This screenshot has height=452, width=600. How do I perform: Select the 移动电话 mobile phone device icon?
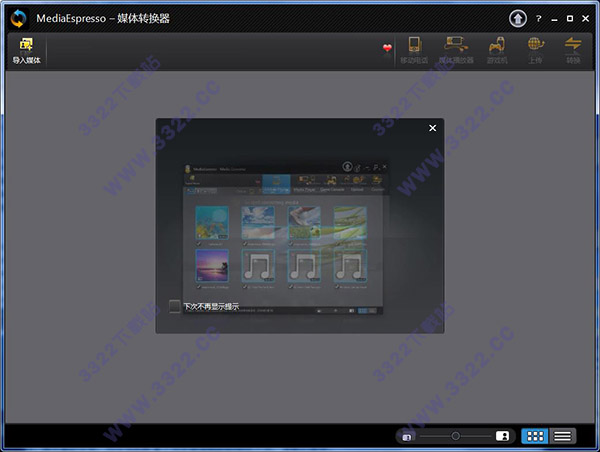point(414,50)
